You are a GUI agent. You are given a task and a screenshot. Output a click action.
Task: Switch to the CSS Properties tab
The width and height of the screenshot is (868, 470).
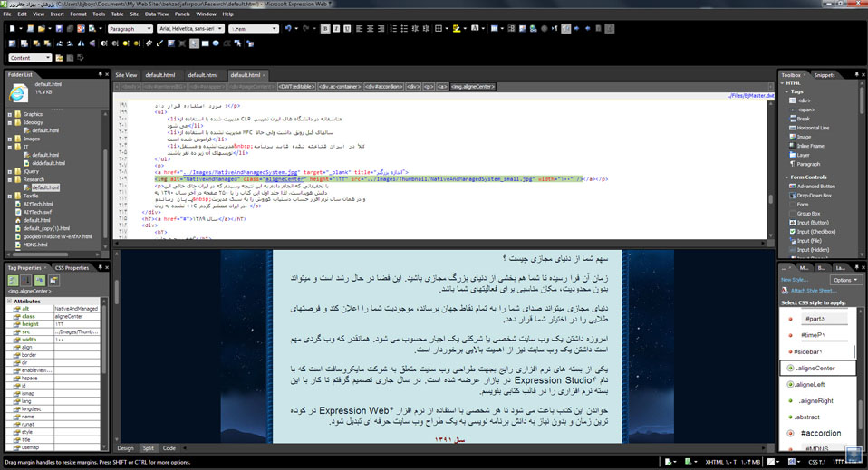(x=71, y=268)
